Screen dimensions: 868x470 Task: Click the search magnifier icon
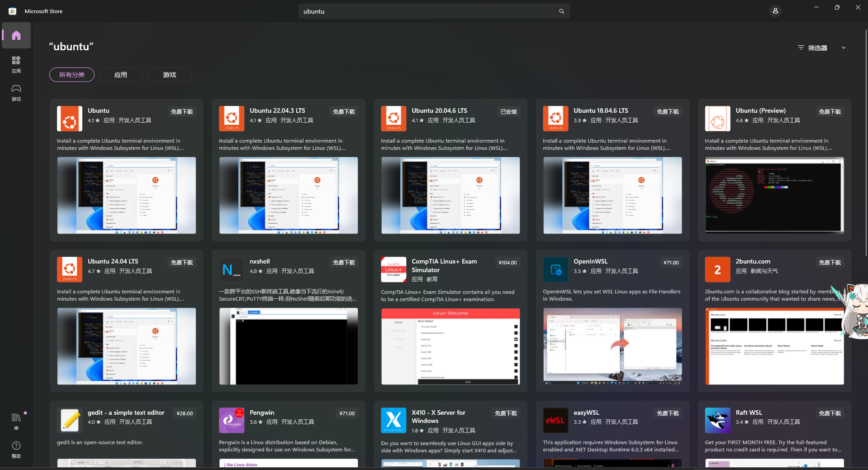point(561,11)
